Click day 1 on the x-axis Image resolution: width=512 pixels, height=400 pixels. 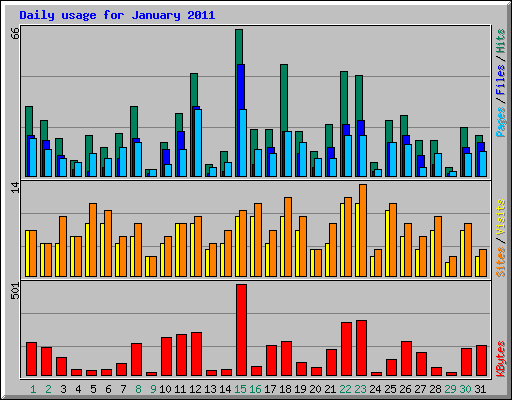(x=33, y=389)
